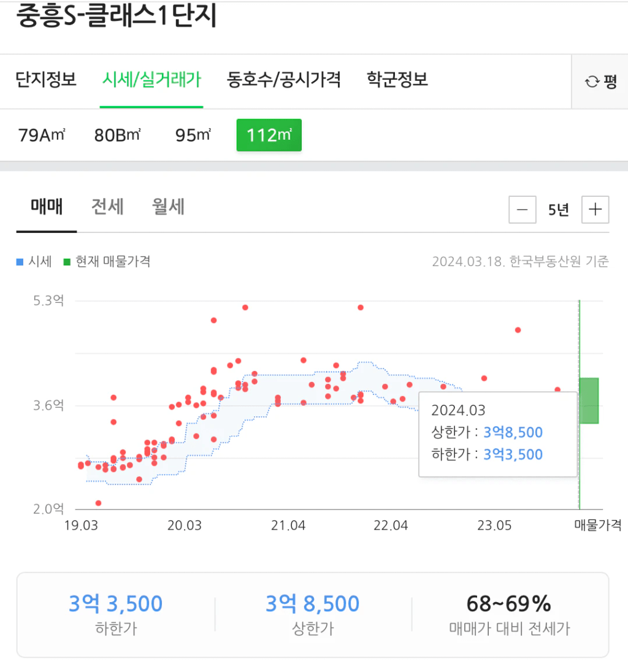Pick the 95㎡ area option
The image size is (628, 672).
(x=193, y=135)
